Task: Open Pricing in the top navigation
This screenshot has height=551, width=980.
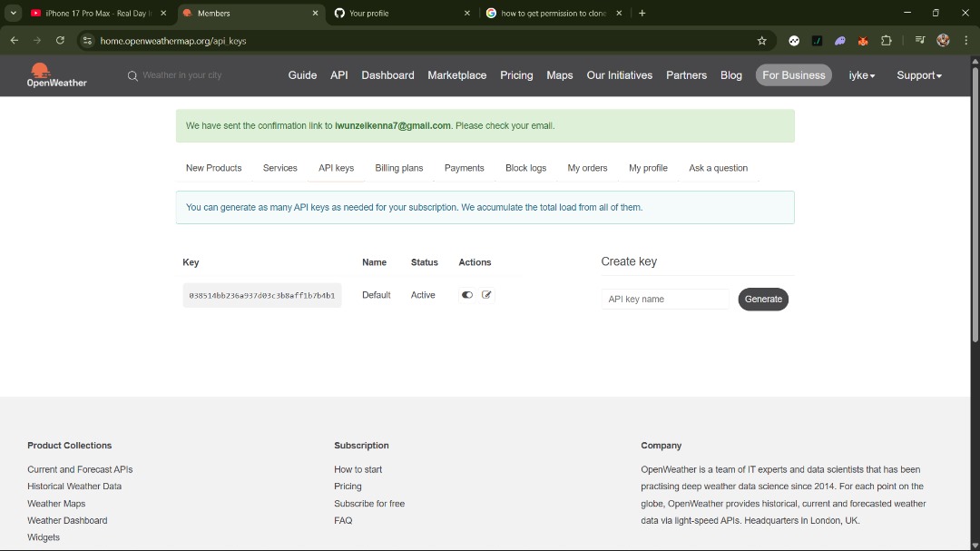Action: click(x=516, y=75)
